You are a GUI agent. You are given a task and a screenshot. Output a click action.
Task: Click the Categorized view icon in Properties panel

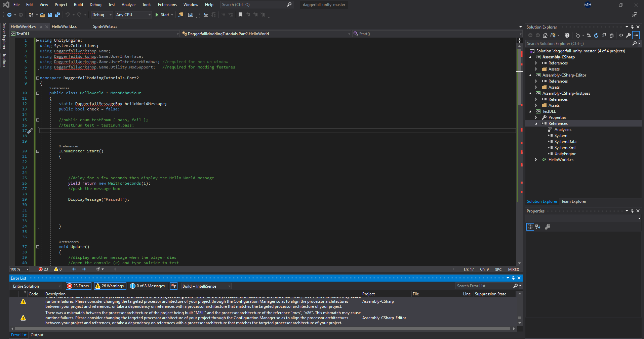tap(530, 227)
